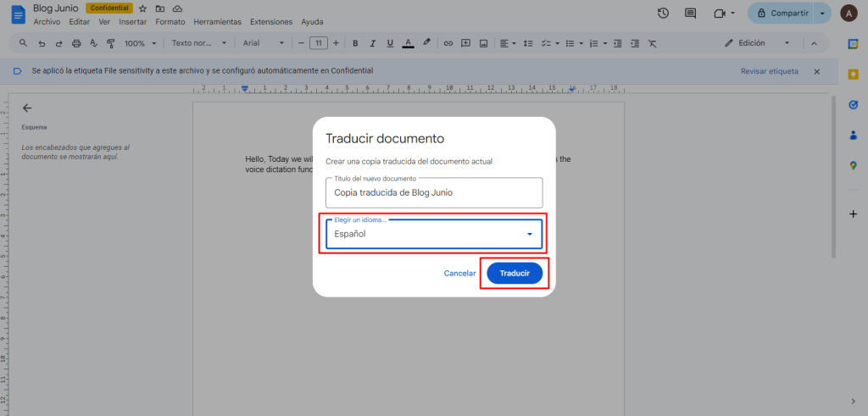Viewport: 868px width, 416px height.
Task: Open the 100% zoom dropdown
Action: [x=140, y=43]
